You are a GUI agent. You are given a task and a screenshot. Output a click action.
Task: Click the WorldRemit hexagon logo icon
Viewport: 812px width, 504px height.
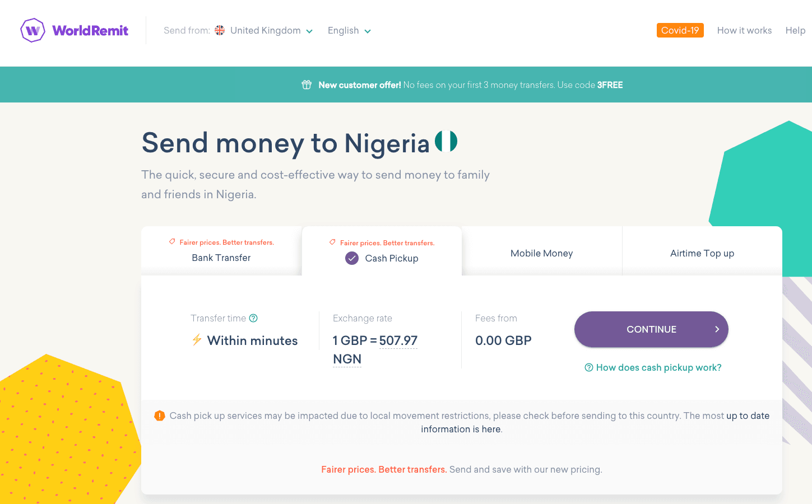pos(33,30)
